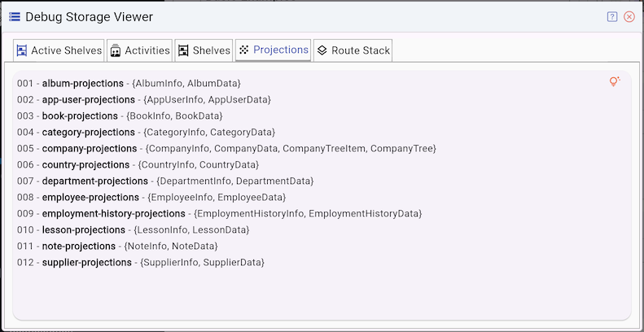Click the Shelves tab icon

pos(184,50)
